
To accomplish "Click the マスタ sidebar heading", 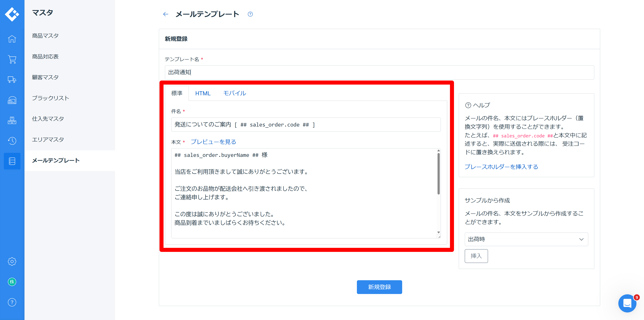I will pos(42,13).
